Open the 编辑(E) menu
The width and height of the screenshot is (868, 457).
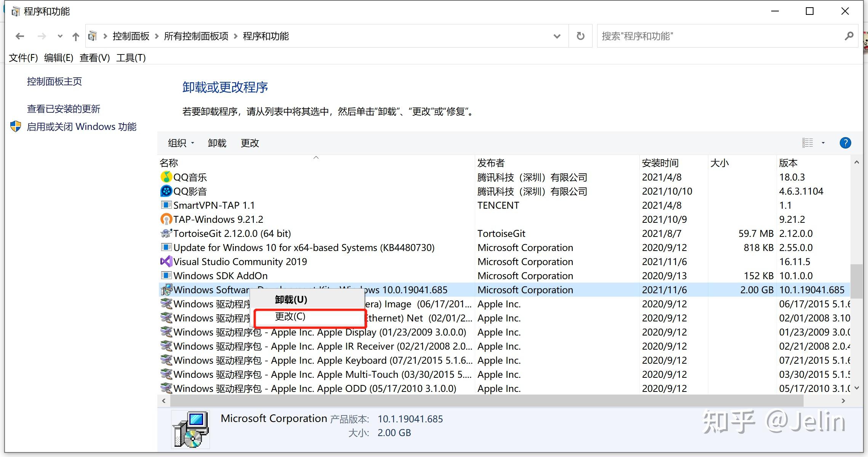tap(59, 58)
